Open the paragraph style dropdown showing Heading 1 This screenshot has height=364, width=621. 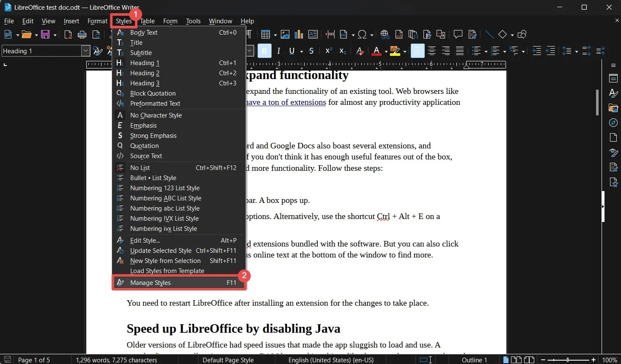86,51
